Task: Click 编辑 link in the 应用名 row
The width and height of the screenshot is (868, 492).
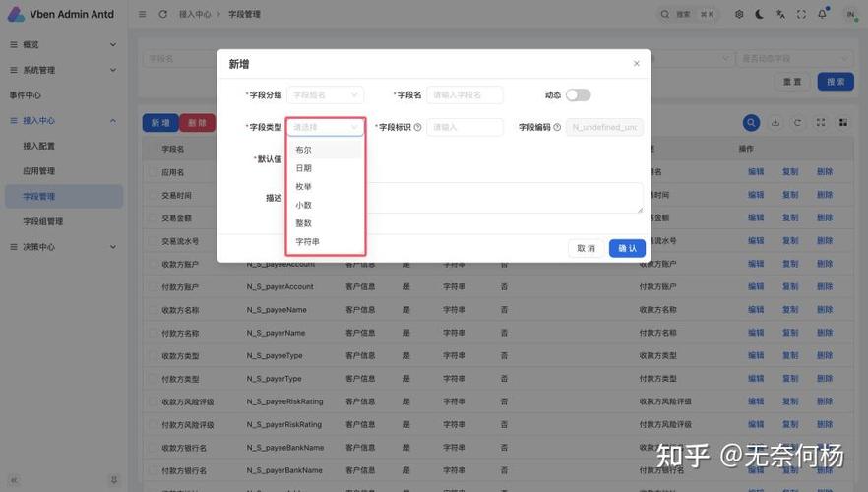Action: (756, 172)
